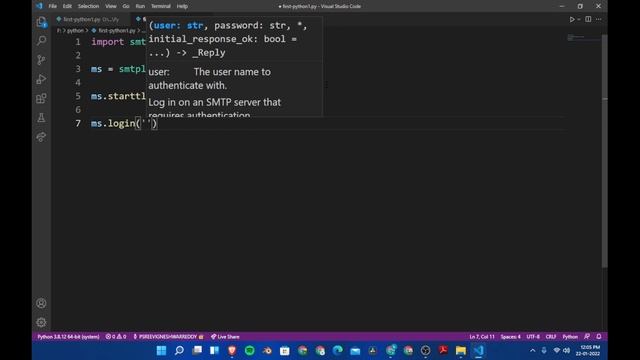Image resolution: width=640 pixels, height=360 pixels.
Task: Switch to the first-python1.py tab
Action: coord(91,19)
